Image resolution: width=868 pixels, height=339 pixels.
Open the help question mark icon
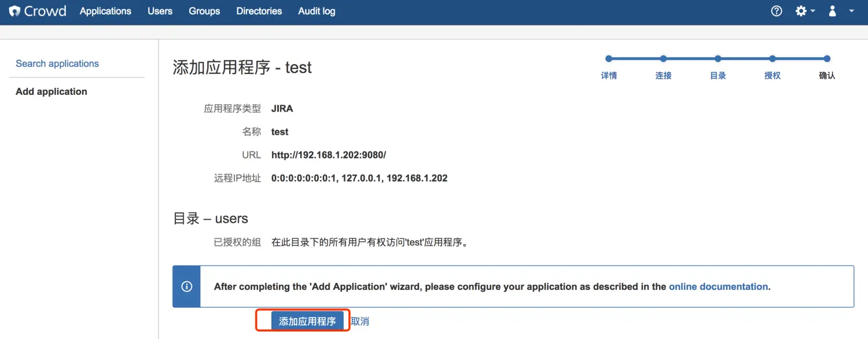[x=777, y=12]
